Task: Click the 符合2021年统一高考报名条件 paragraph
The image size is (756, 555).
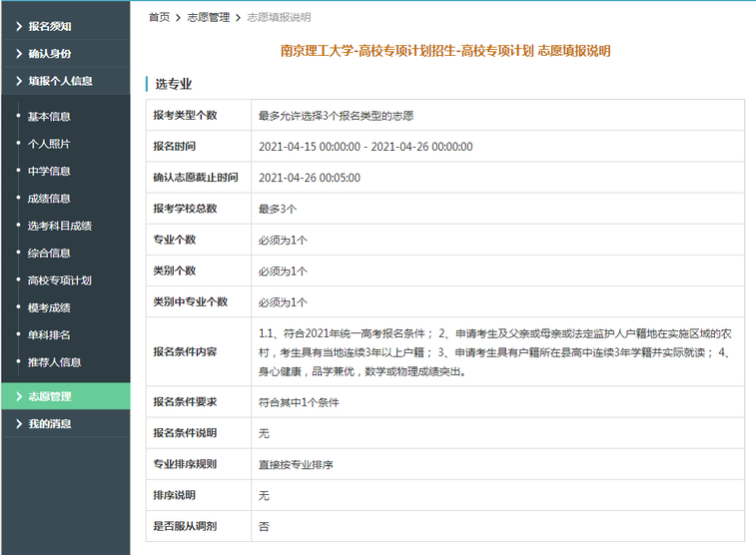Action: pos(495,352)
